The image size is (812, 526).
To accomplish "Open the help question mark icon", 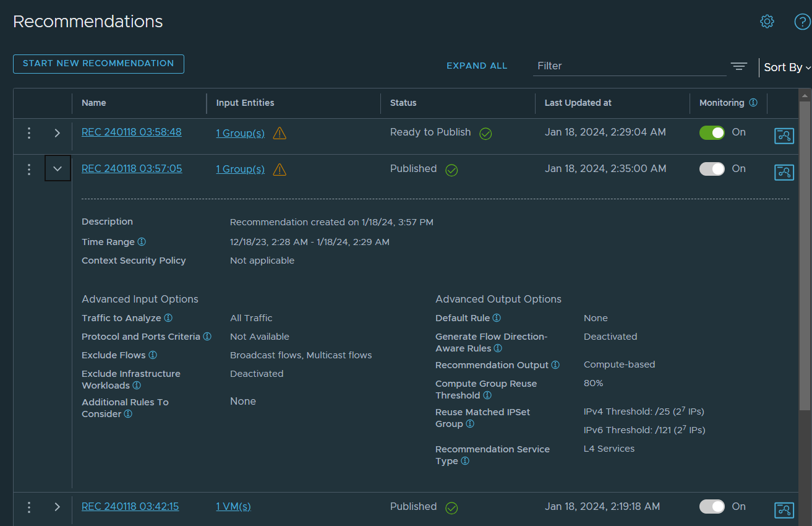I will [x=802, y=22].
